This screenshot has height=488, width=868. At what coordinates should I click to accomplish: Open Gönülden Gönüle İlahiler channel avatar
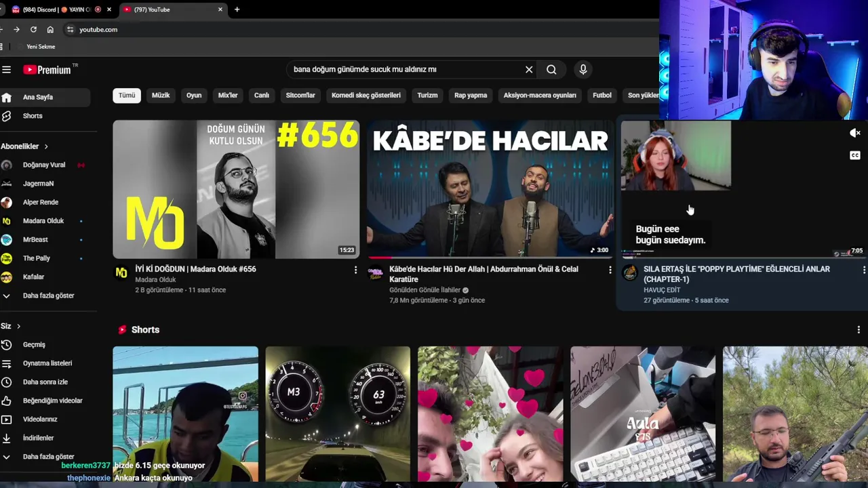375,272
